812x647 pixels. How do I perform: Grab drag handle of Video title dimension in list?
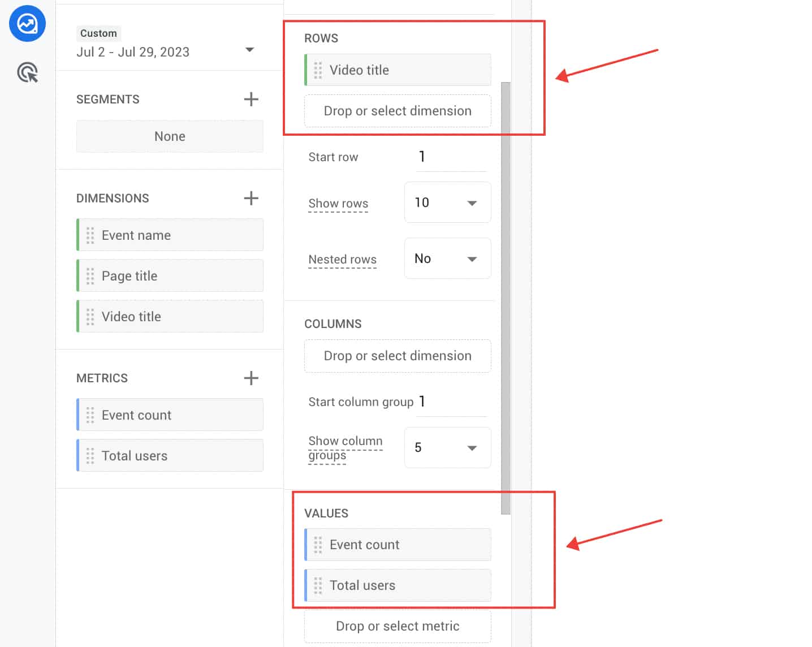tap(90, 317)
